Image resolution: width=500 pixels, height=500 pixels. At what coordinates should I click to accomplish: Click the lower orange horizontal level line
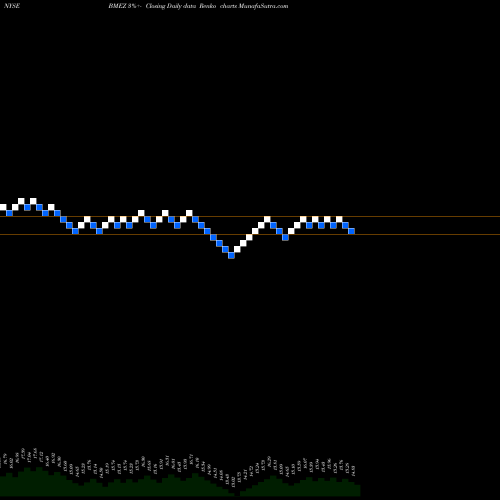point(250,235)
